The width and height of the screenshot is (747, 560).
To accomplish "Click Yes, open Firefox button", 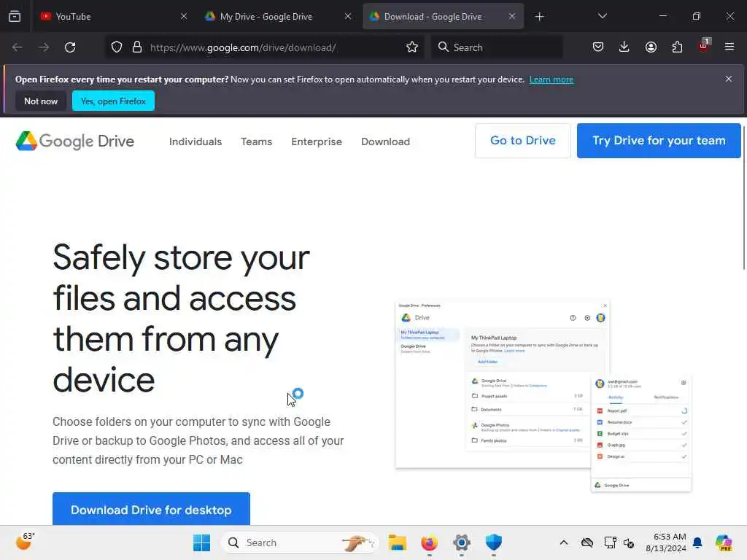I will (113, 101).
